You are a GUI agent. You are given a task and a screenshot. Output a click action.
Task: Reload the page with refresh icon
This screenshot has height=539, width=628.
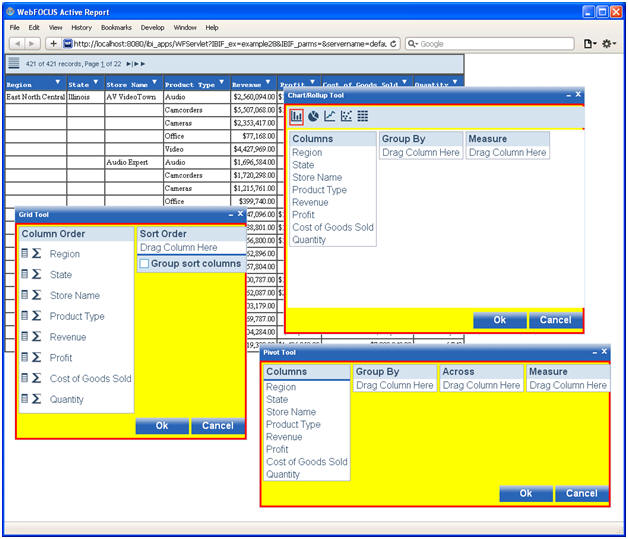click(393, 44)
